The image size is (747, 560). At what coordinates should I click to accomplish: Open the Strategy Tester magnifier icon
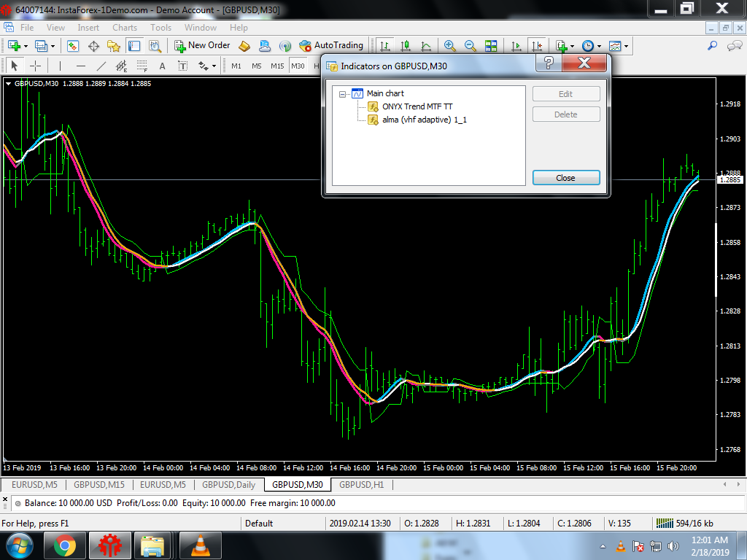pyautogui.click(x=155, y=46)
